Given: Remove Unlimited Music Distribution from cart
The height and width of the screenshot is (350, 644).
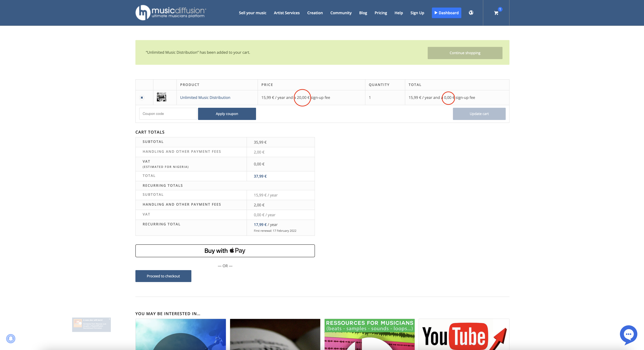Looking at the screenshot, I should 142,98.
